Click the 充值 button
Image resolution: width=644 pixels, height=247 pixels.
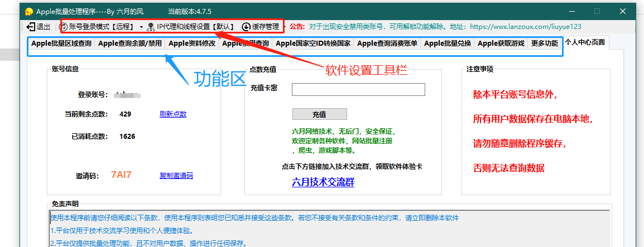pos(320,114)
